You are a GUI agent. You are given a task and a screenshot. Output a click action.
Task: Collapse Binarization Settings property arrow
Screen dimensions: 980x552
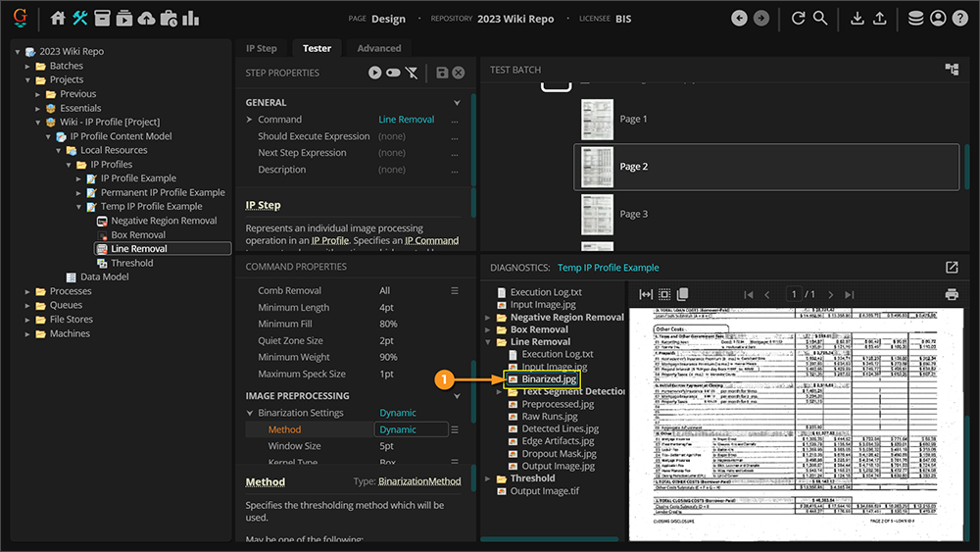coord(250,413)
